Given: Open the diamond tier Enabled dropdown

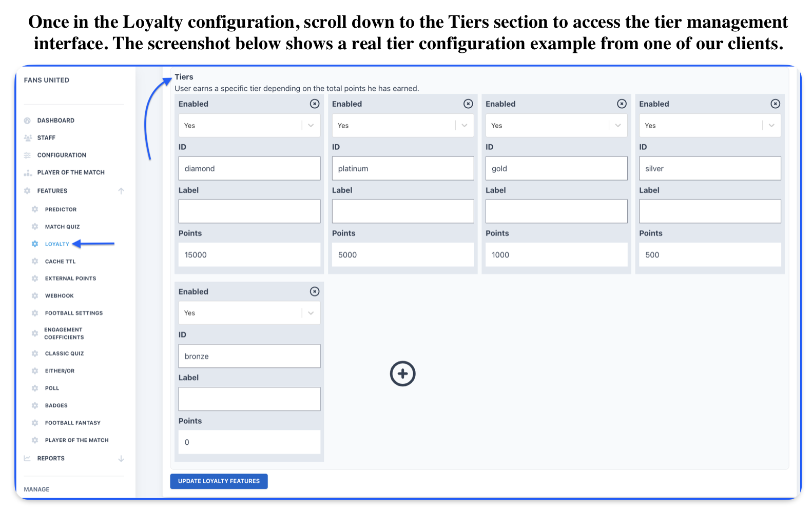Looking at the screenshot, I should pos(249,125).
